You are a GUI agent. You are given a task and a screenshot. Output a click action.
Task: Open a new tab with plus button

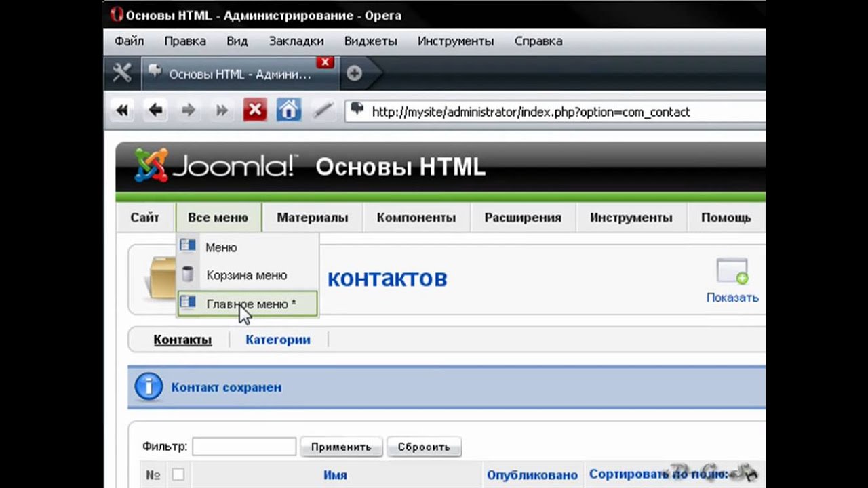[x=354, y=74]
